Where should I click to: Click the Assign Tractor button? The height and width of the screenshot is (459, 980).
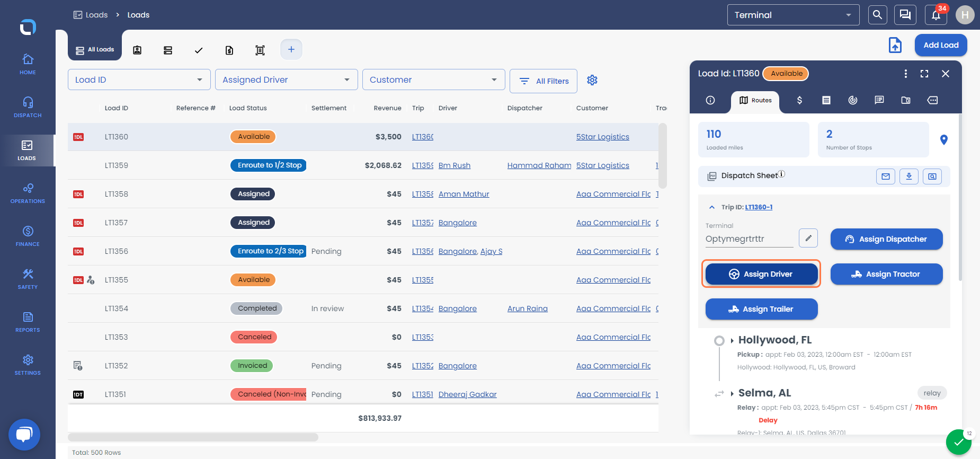click(x=887, y=274)
